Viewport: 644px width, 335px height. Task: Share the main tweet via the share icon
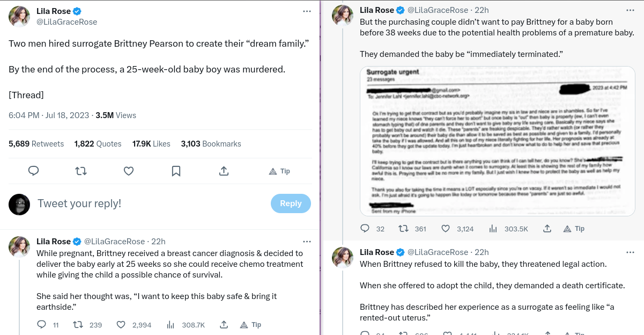[224, 171]
